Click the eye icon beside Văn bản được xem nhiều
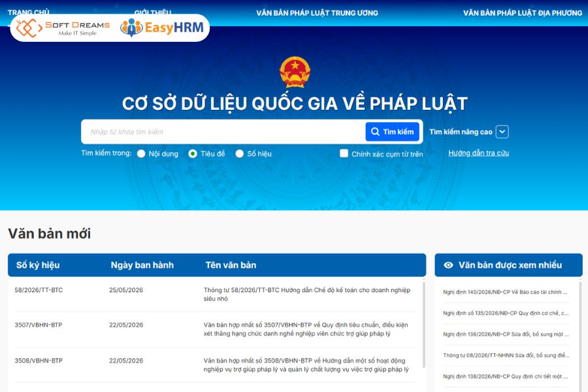 [448, 265]
